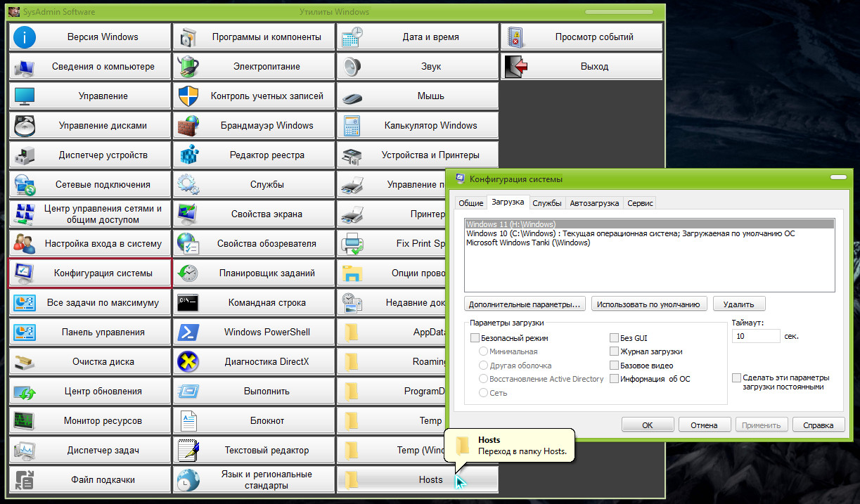Check the Без GUI option
Image resolution: width=860 pixels, height=504 pixels.
615,338
